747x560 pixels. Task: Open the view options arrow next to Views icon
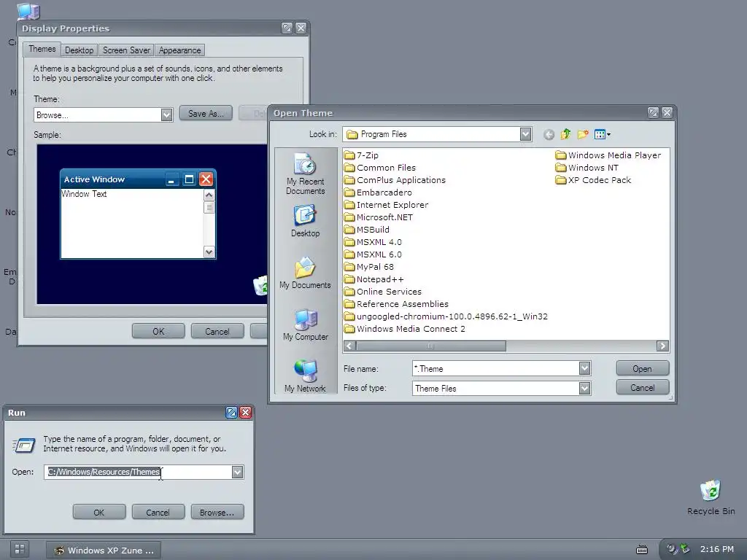tap(609, 135)
